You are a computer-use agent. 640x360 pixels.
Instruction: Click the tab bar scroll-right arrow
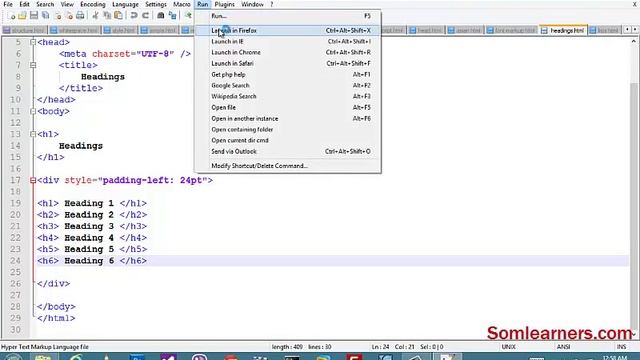(x=635, y=30)
